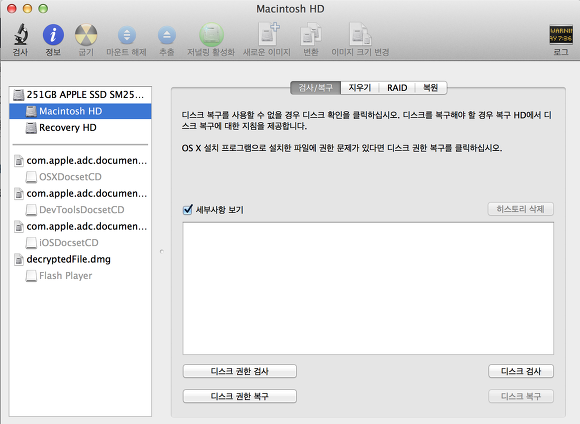Select the Macintosh HD volume
580x424 pixels.
[x=80, y=111]
